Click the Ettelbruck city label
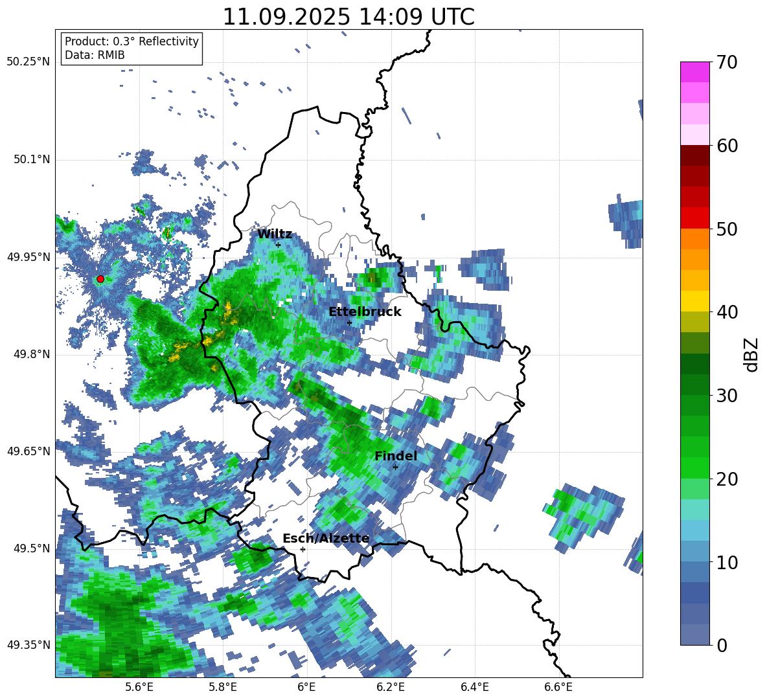Screen dimensions: 767x700 [x=365, y=312]
